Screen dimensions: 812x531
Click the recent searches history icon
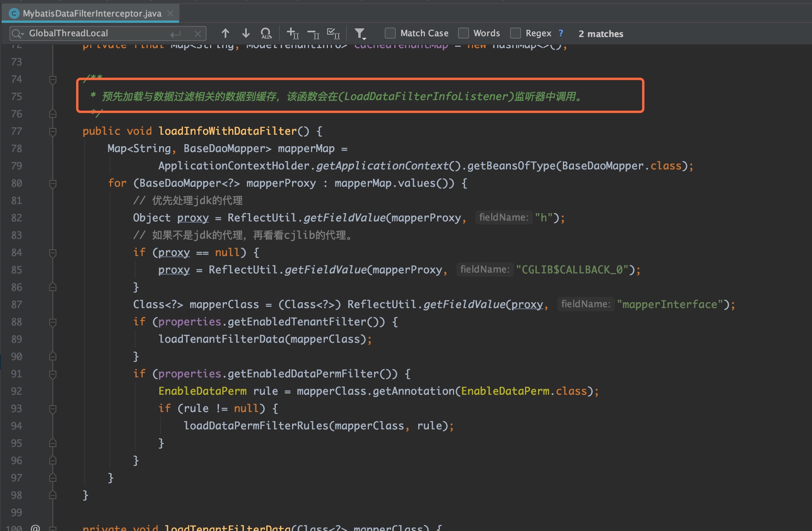[x=18, y=33]
